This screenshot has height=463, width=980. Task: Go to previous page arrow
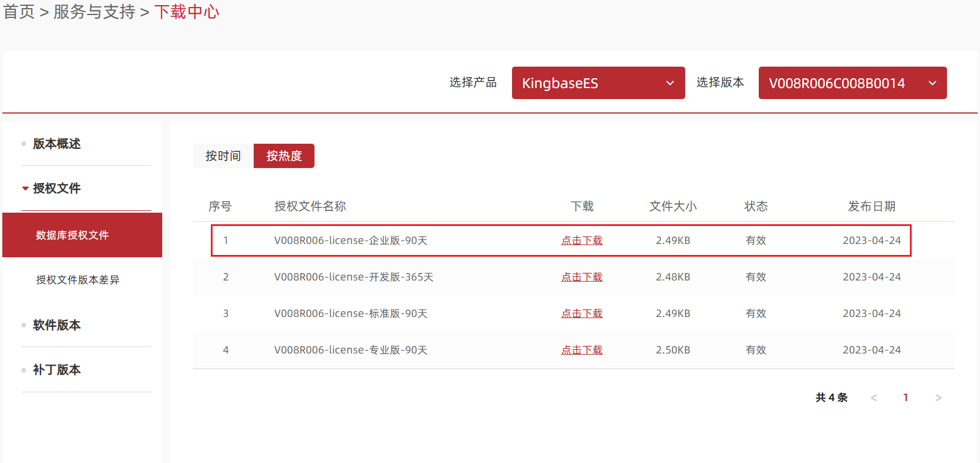(874, 398)
